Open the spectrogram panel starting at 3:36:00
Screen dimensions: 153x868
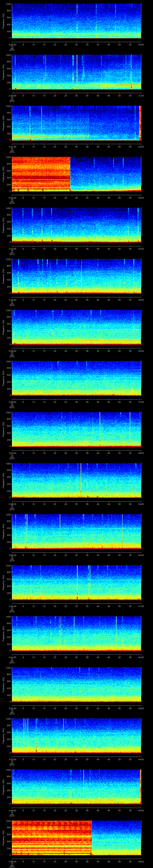pyautogui.click(x=76, y=378)
